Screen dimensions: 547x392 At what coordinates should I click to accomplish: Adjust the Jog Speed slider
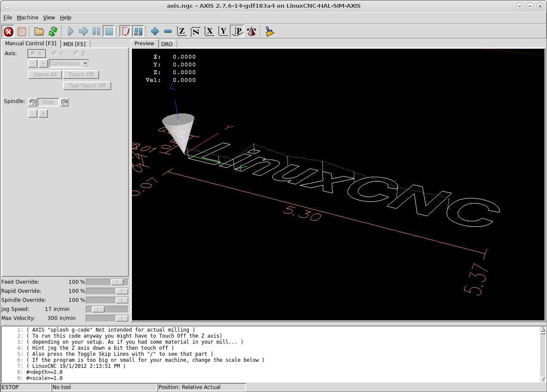(107, 309)
